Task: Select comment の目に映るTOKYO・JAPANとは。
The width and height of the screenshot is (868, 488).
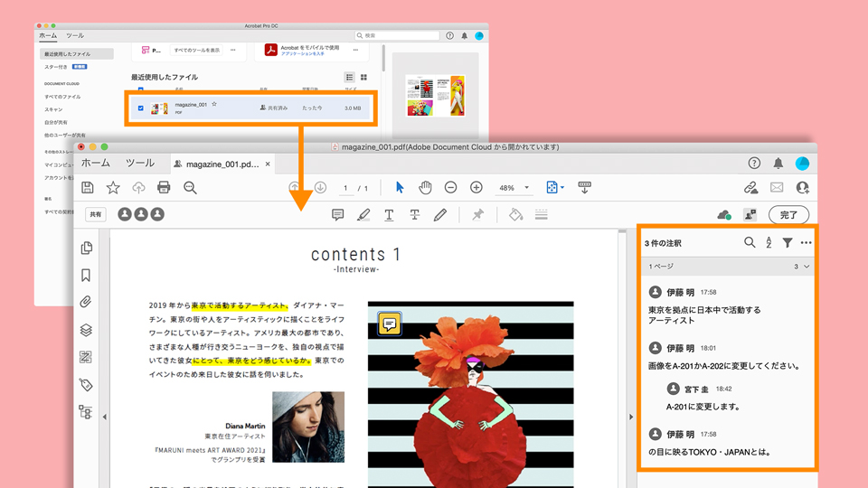Action: click(710, 452)
